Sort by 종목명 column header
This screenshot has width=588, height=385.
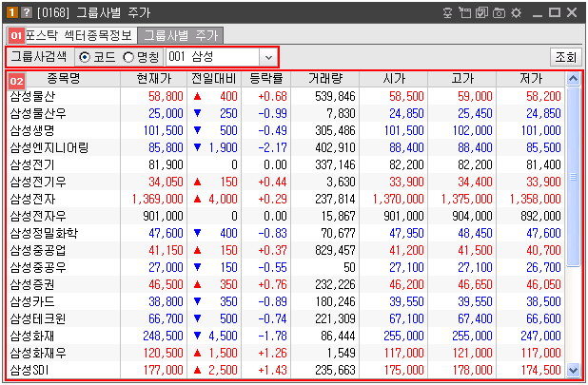(x=64, y=79)
